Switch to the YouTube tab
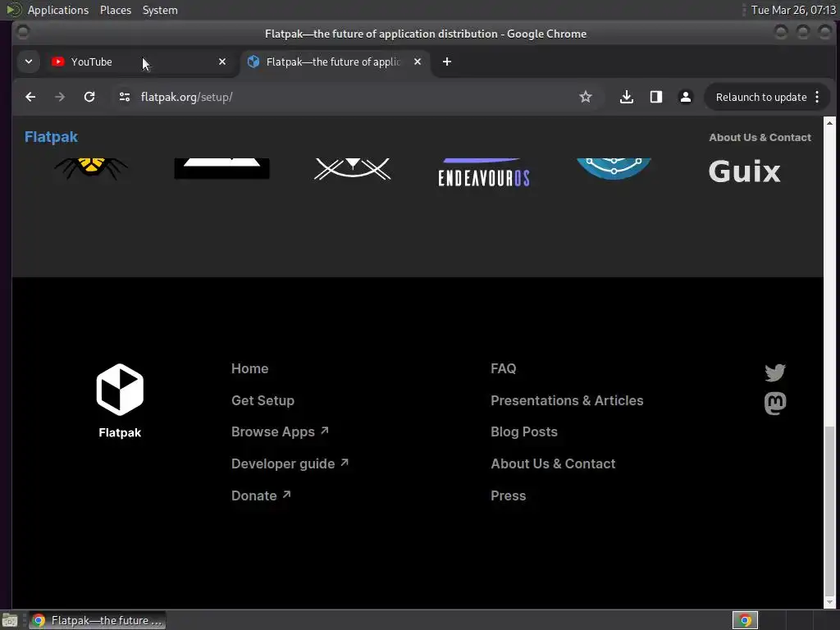840x630 pixels. 139,62
